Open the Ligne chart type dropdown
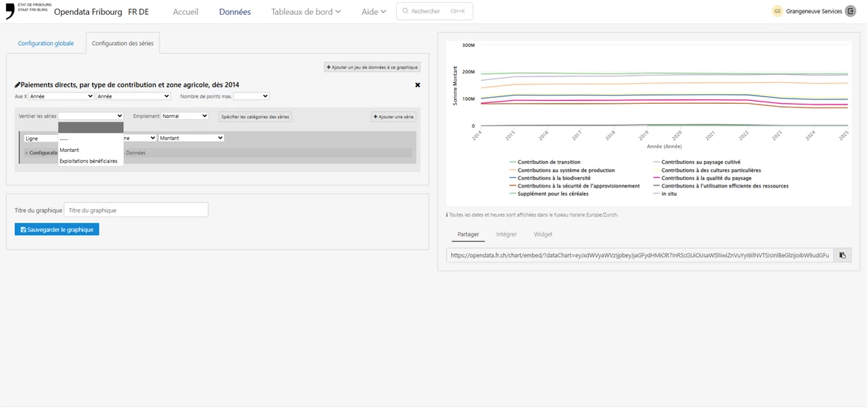Viewport: 868px width, 410px height. pos(42,139)
